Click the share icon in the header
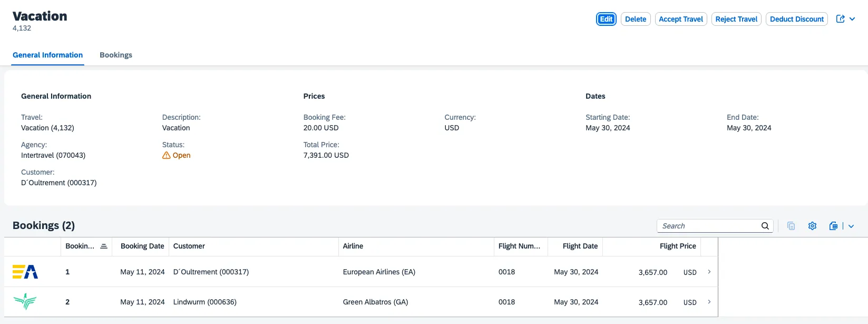The width and height of the screenshot is (868, 324). point(840,19)
